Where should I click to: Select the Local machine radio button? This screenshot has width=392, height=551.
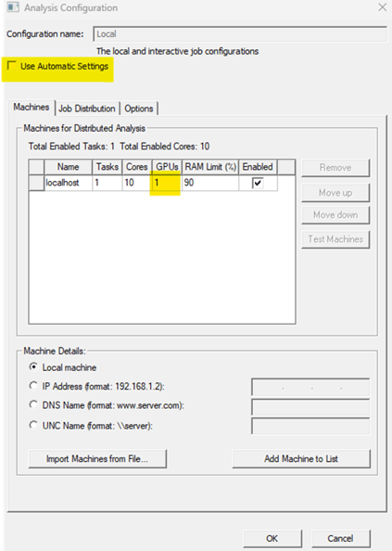click(33, 366)
